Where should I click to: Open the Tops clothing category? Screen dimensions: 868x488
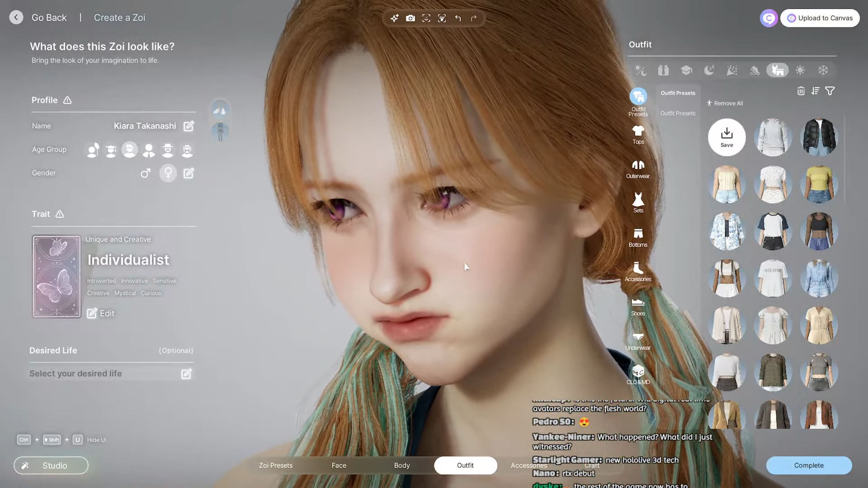coord(638,134)
